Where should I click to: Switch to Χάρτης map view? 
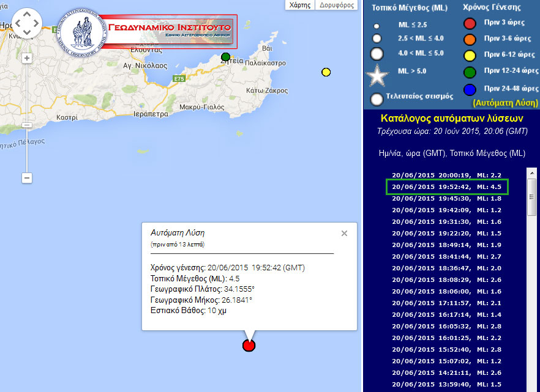[x=299, y=5]
